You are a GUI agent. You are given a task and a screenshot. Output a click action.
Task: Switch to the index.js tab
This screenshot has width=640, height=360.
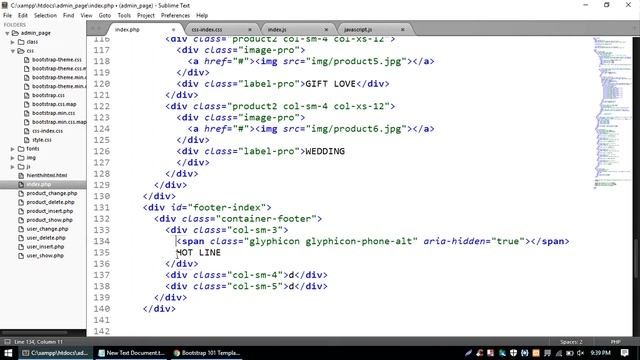tap(277, 29)
